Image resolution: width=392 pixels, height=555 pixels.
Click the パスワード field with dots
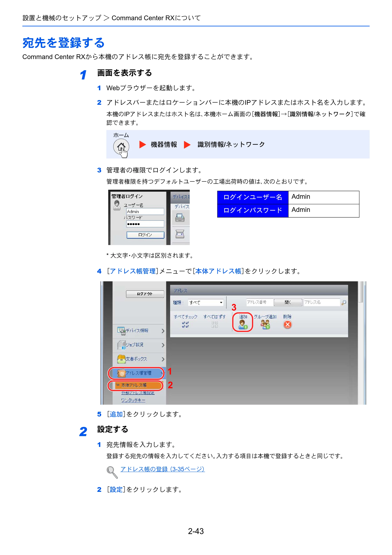tap(145, 224)
